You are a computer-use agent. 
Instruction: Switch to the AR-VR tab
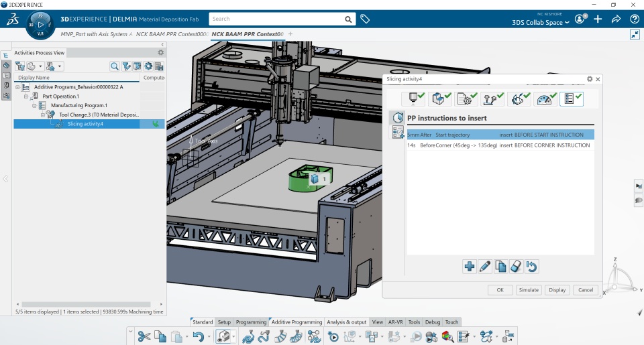(x=396, y=322)
